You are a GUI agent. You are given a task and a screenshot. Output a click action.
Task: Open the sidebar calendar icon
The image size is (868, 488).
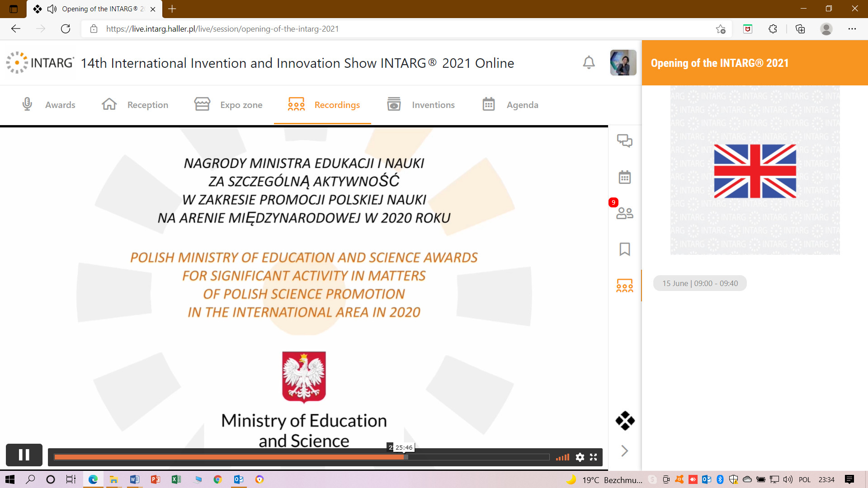(625, 177)
